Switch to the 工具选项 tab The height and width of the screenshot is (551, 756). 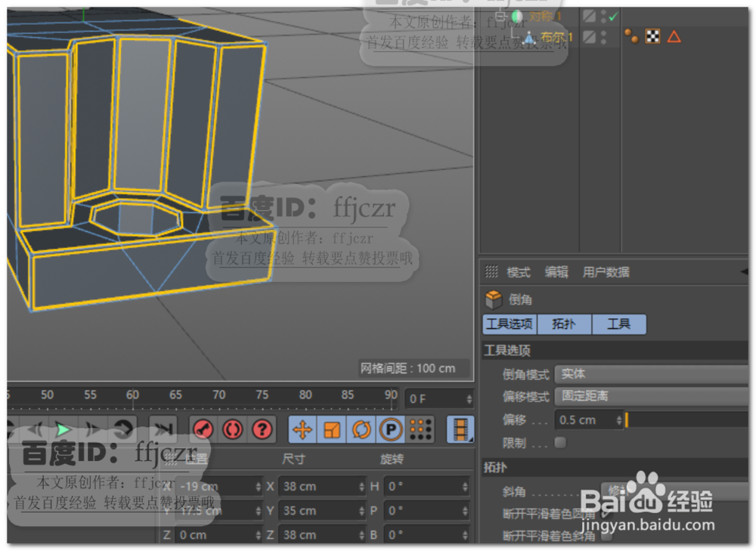510,324
